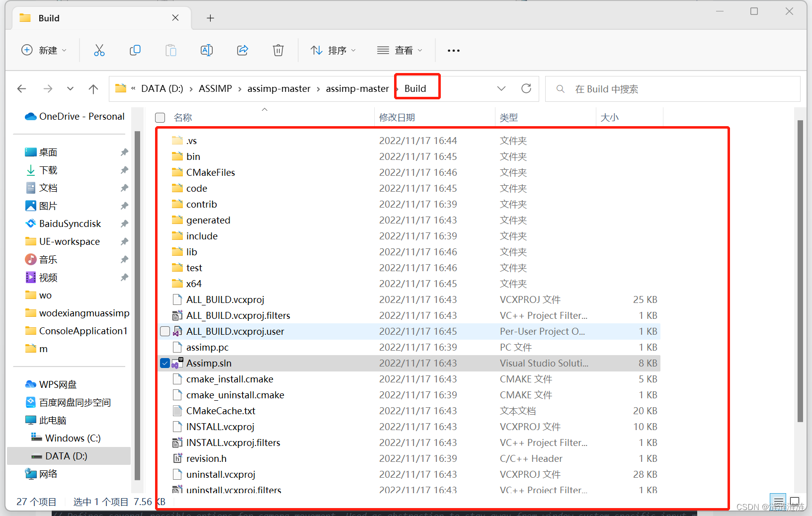
Task: Click the Cut scissors icon
Action: tap(99, 50)
